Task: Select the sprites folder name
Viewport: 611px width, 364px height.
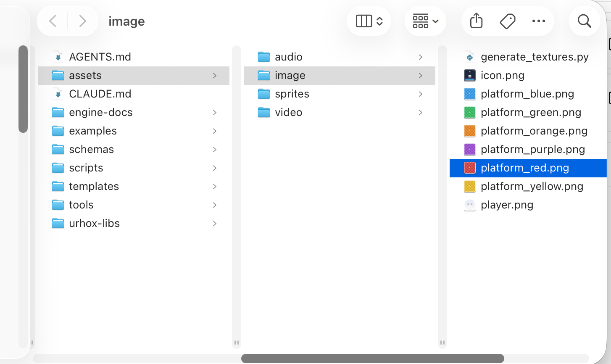Action: [x=292, y=94]
